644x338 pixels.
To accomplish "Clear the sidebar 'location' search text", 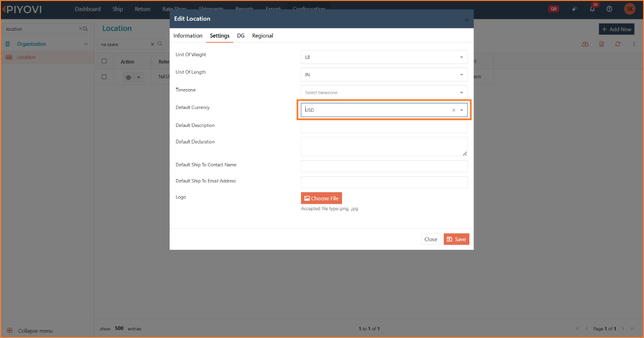I will (x=81, y=29).
